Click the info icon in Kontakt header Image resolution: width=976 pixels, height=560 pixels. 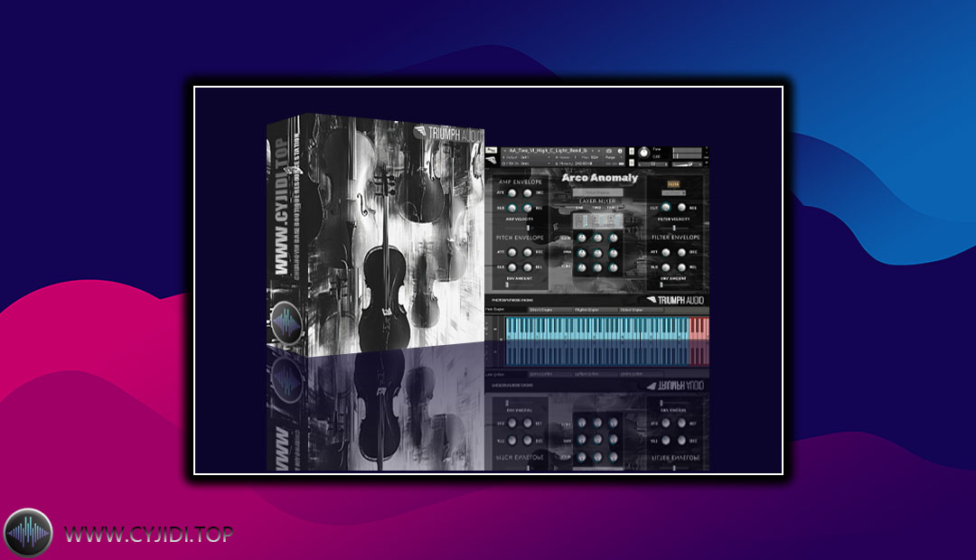[620, 151]
